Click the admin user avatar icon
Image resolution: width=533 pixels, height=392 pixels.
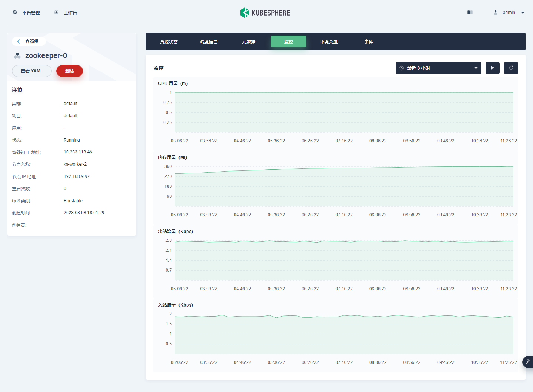[x=496, y=12]
